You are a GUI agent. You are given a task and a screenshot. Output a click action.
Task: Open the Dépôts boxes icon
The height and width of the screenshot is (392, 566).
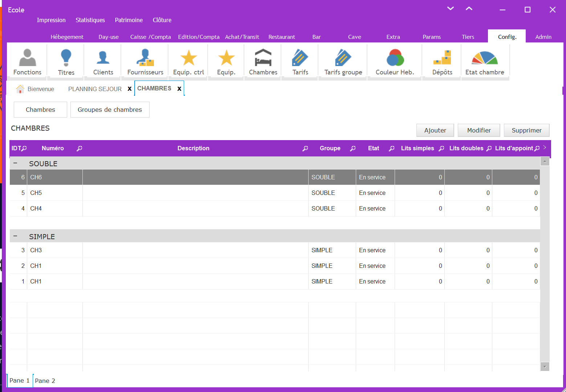(442, 62)
